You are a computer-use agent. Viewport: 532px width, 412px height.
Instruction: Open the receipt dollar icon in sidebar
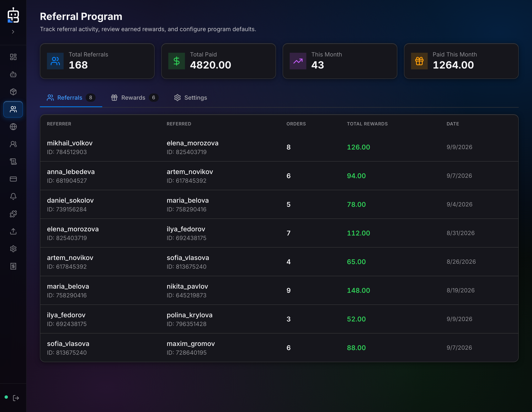pyautogui.click(x=13, y=266)
